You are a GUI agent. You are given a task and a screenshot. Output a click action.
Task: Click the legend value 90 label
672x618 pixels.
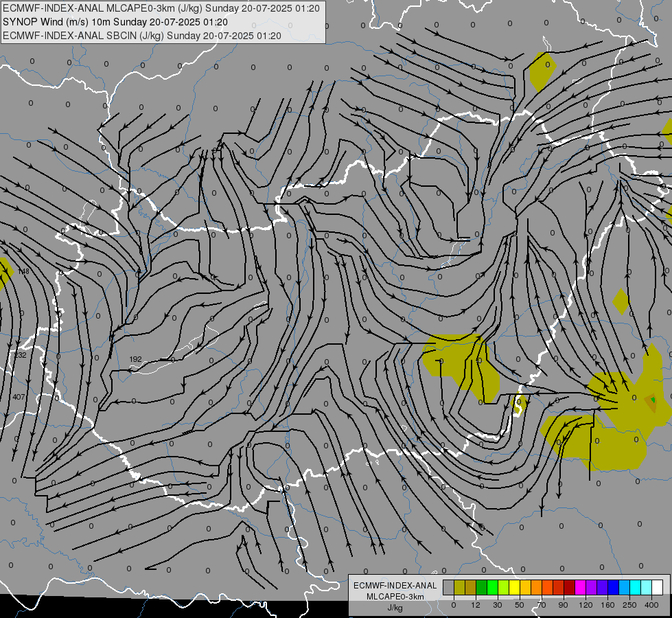563,605
